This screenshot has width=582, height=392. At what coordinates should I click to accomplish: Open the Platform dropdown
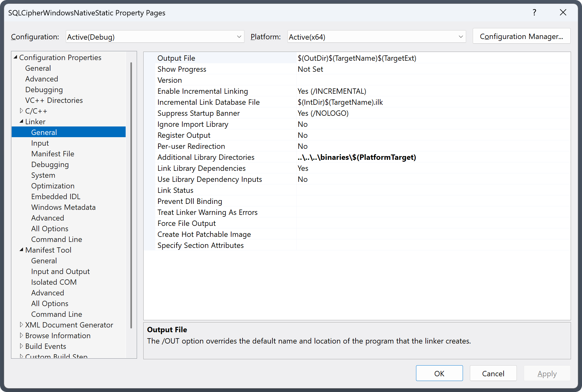point(377,37)
